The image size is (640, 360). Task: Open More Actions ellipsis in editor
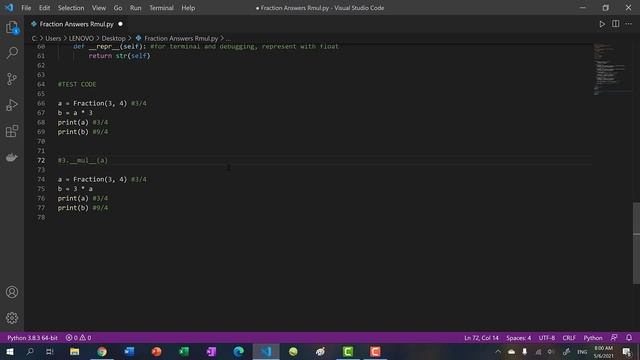tap(629, 24)
